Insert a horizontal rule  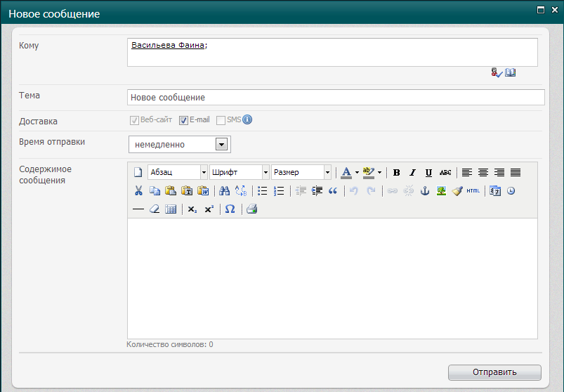tap(138, 209)
